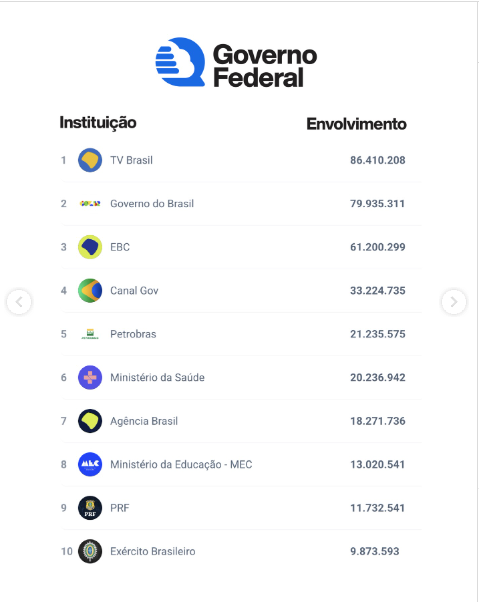Click Petrobras engagement value 21.235.575
Screen dimensions: 479x602
[x=378, y=334]
